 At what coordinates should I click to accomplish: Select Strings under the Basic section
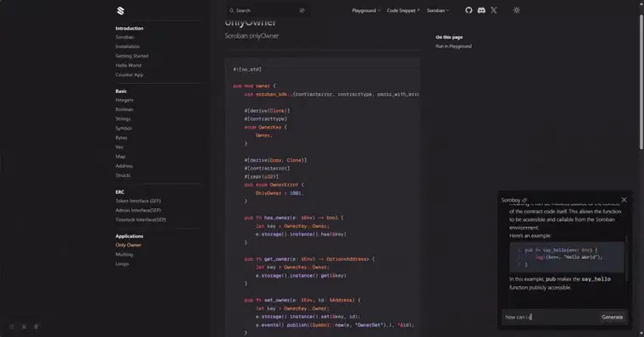click(x=123, y=119)
